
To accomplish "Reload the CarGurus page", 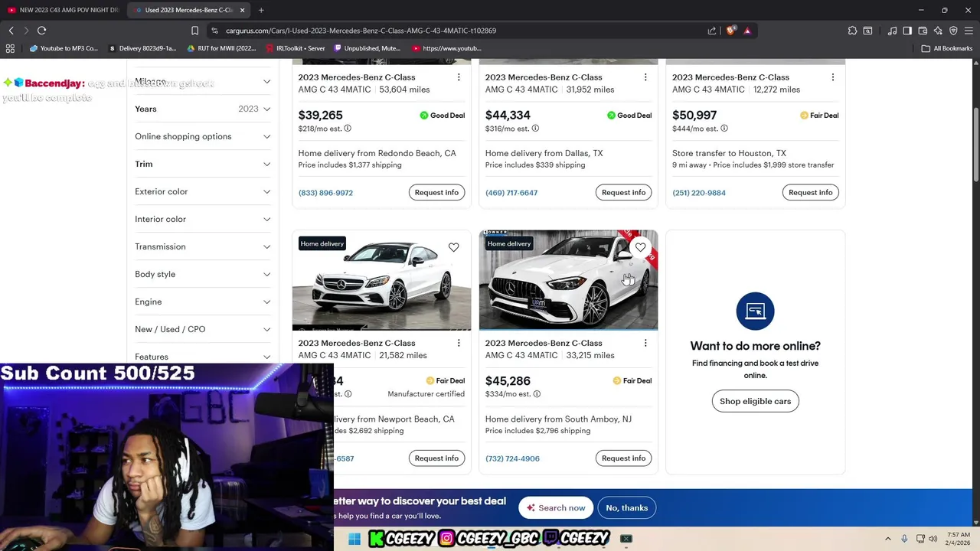I will pyautogui.click(x=41, y=31).
